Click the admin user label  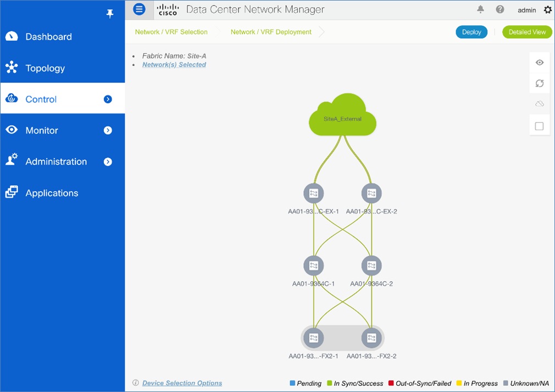526,10
